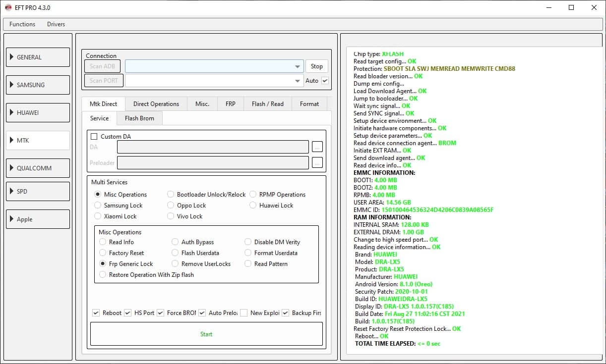Expand the HUAWEI section

pyautogui.click(x=38, y=112)
